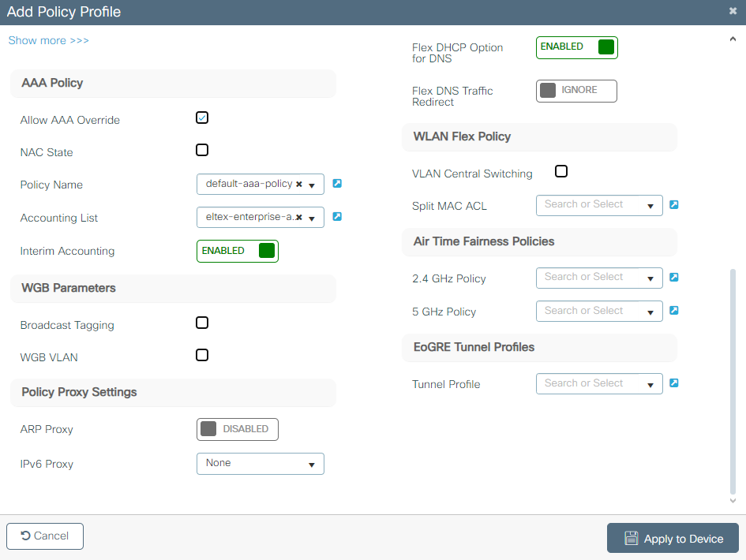Clear the default-aaa-policy selection
Viewport: 746px width, 560px height.
click(299, 185)
